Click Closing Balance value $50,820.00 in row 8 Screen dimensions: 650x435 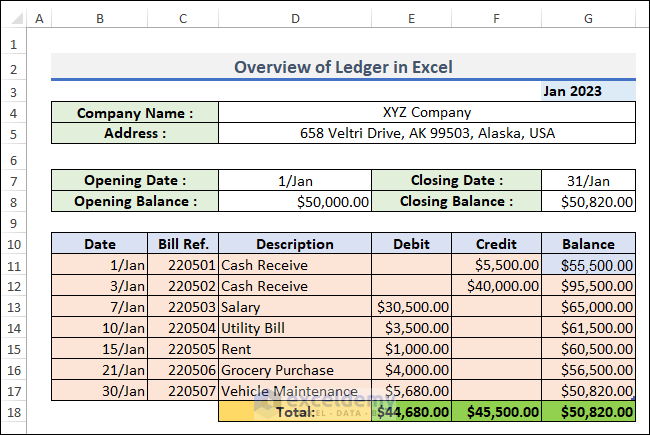tap(588, 202)
